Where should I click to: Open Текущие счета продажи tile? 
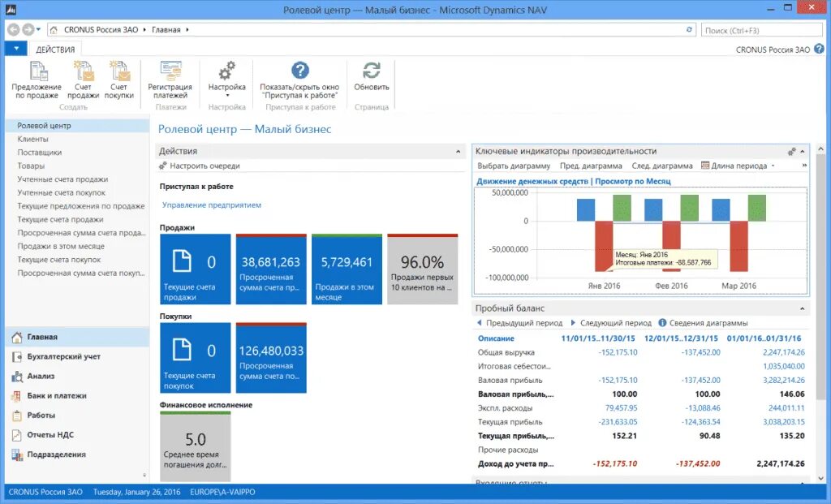[x=195, y=269]
